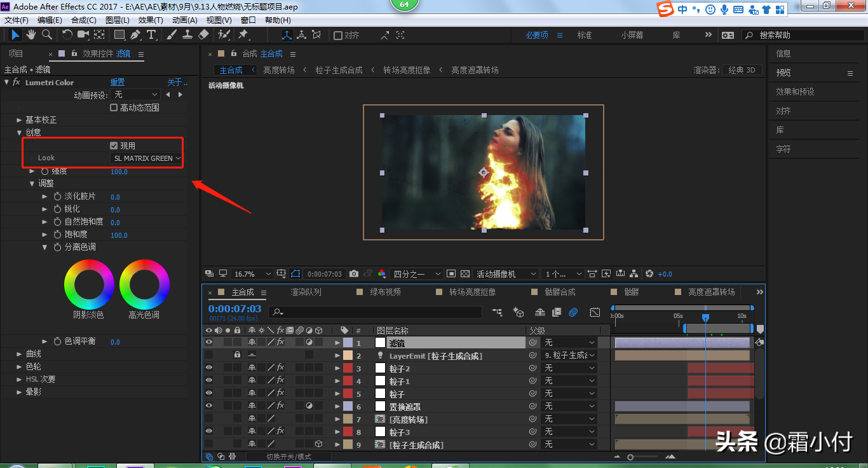The image size is (868, 468).
Task: Open the 16.7% magnification dropdown
Action: click(252, 274)
